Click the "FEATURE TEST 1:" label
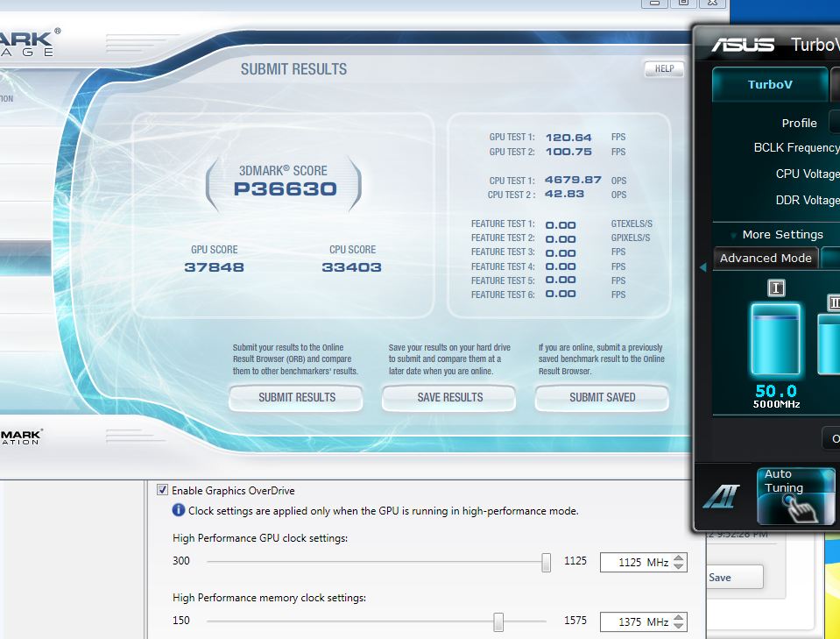The width and height of the screenshot is (840, 639). [503, 224]
